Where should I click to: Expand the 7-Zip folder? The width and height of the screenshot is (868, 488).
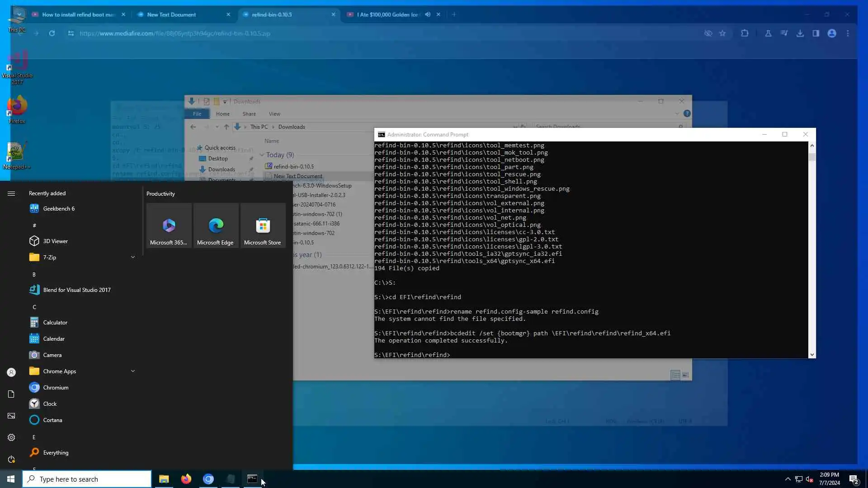coord(132,257)
